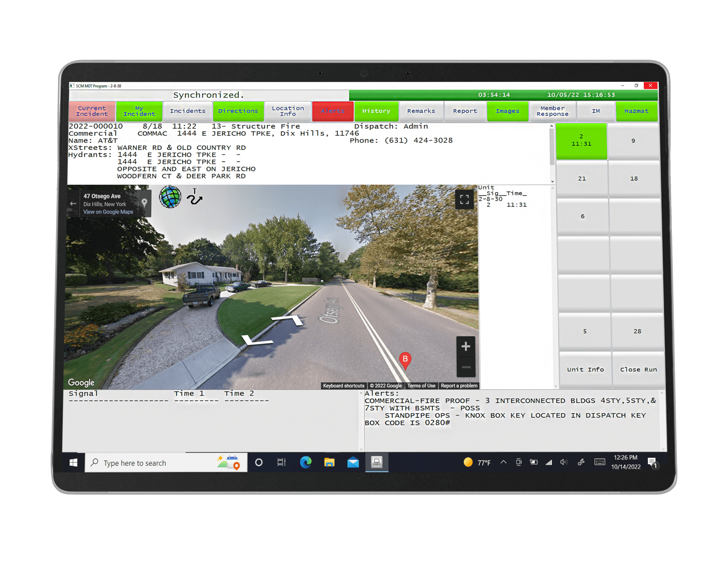Viewport: 728px width, 576px height.
Task: Open Task View on the taskbar
Action: click(x=282, y=463)
